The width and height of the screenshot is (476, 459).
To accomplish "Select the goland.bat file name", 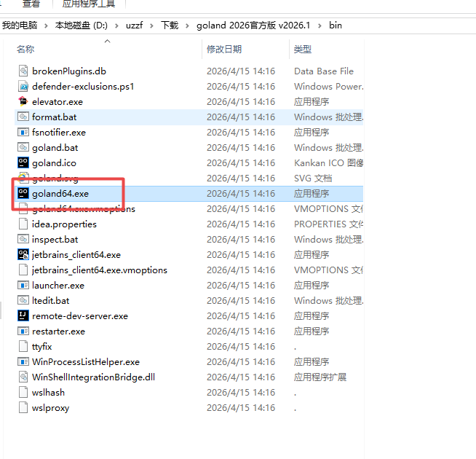I will pos(55,148).
